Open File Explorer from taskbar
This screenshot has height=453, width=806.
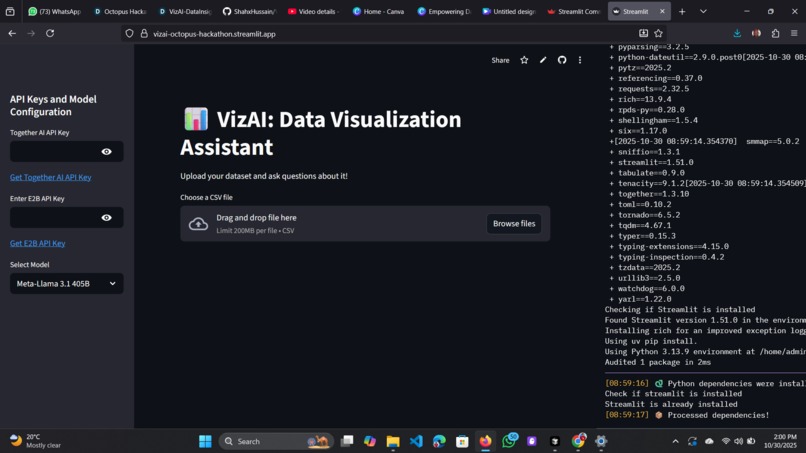pos(393,441)
